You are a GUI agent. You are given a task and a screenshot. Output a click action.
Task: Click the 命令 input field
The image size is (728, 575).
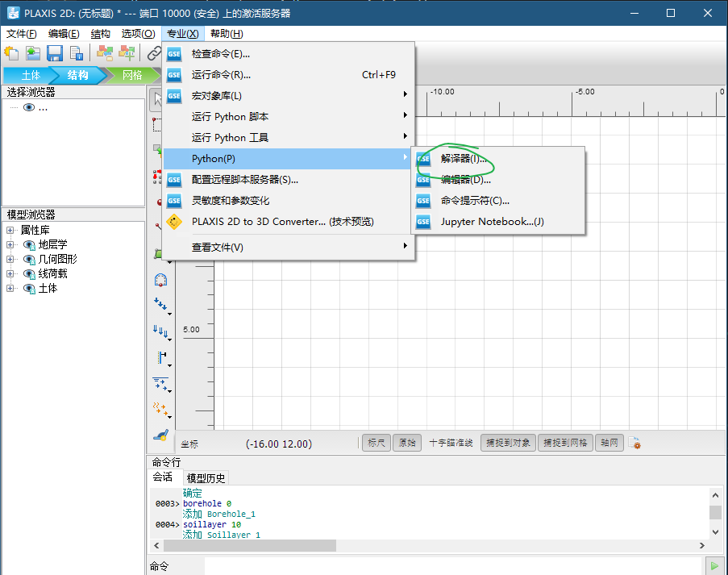tap(452, 565)
